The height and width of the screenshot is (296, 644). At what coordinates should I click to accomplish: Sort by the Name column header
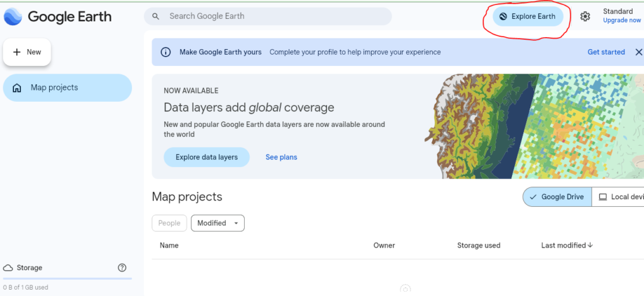[x=169, y=246]
